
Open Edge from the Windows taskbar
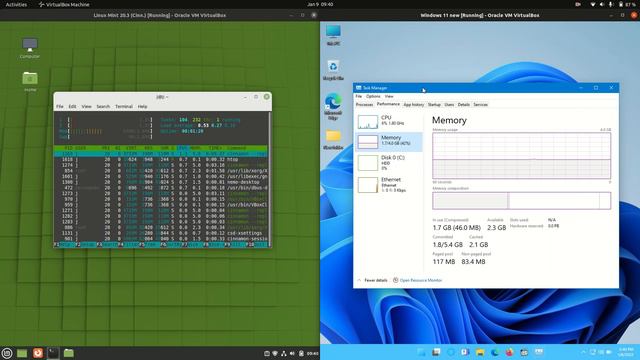tap(495, 352)
